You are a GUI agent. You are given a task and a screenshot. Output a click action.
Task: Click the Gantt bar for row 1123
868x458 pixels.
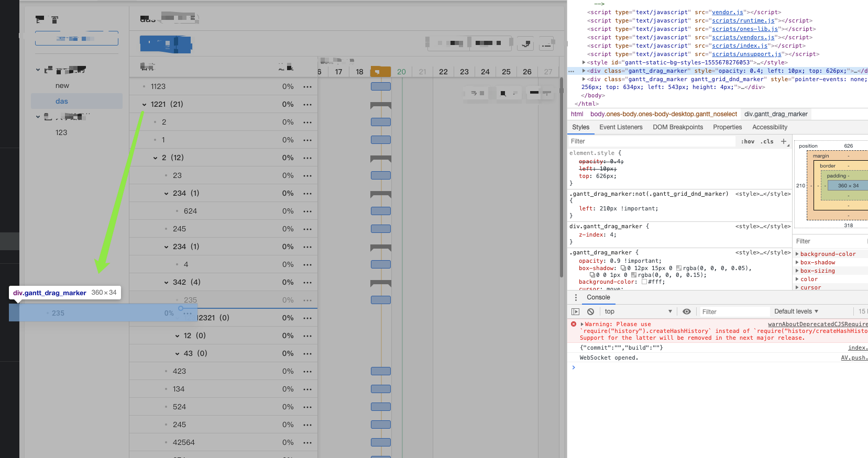pos(381,86)
